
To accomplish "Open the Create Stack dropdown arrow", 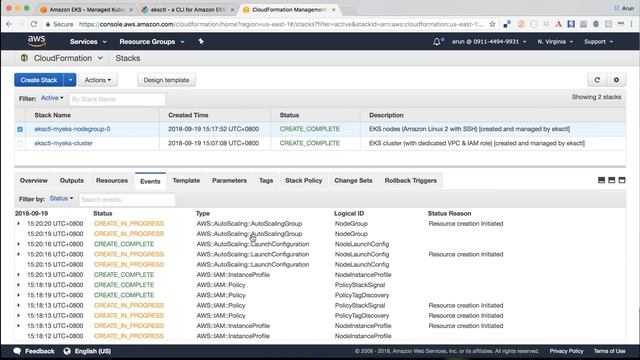I will [x=70, y=80].
